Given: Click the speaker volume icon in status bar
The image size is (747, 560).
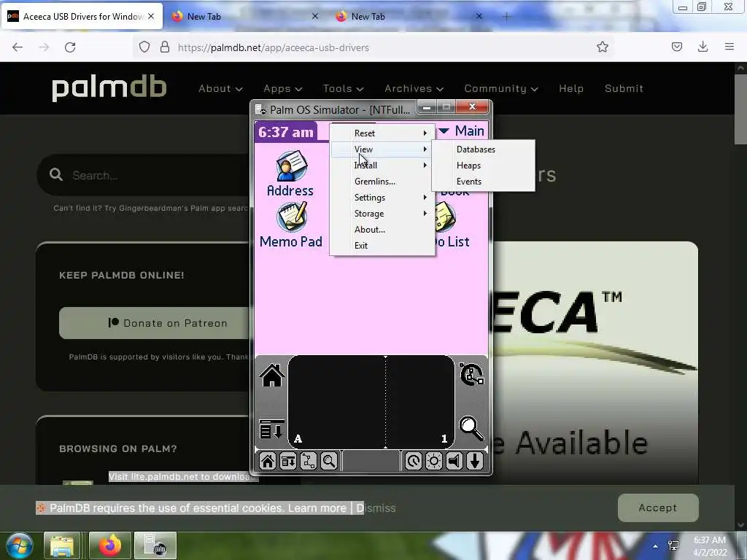Looking at the screenshot, I should point(454,461).
